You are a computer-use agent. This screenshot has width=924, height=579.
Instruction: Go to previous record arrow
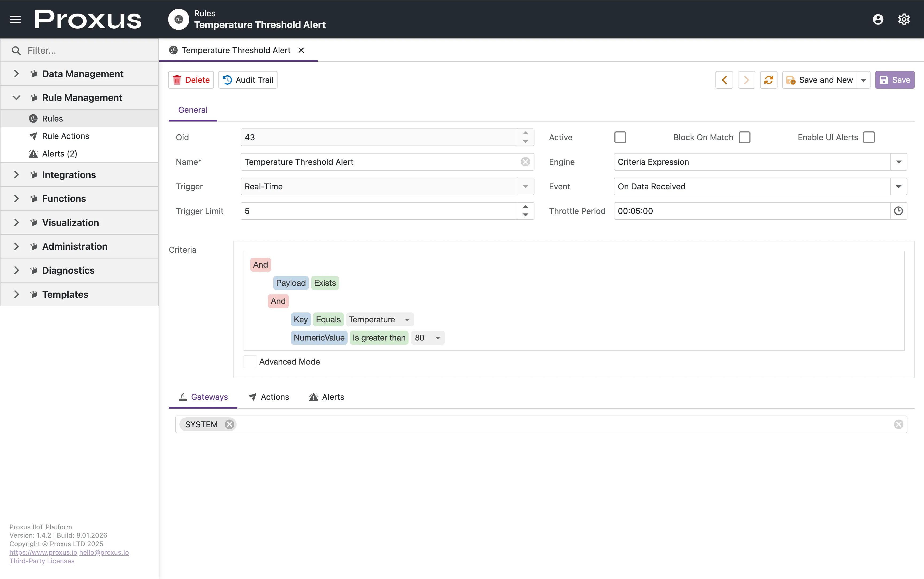pos(724,80)
